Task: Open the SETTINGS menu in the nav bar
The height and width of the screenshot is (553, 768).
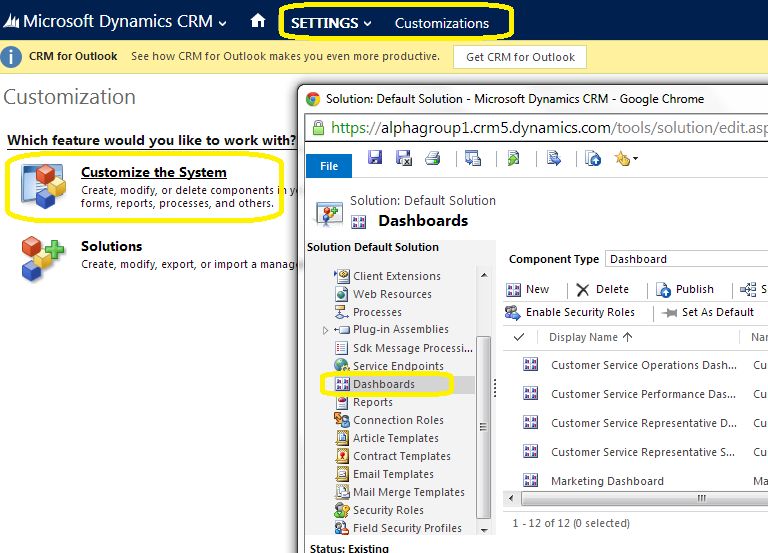Action: coord(331,23)
